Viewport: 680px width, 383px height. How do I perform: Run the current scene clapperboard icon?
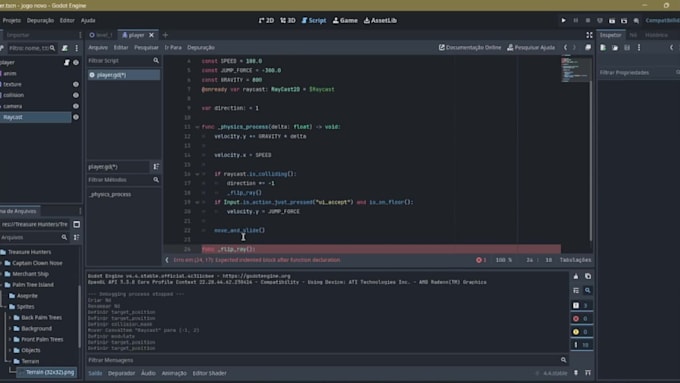pos(612,20)
